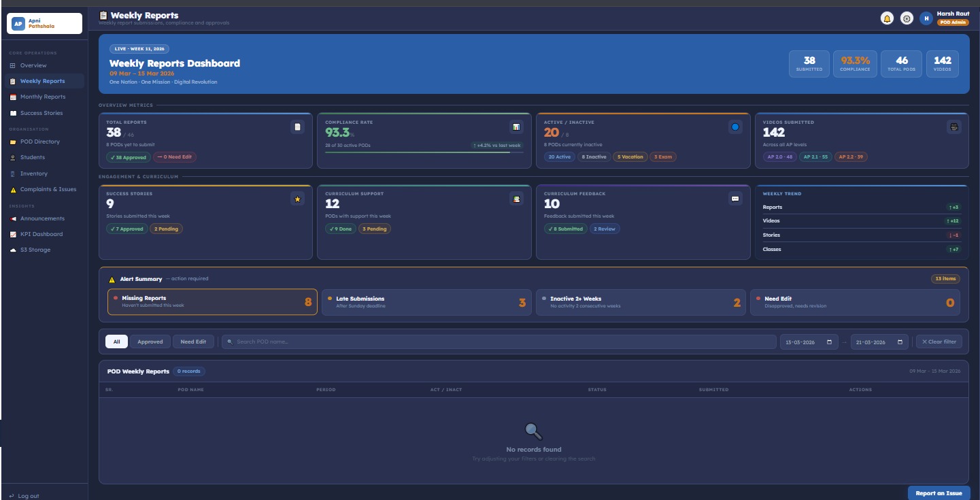The height and width of the screenshot is (500, 980).
Task: Select the Approved filter chip
Action: click(150, 341)
